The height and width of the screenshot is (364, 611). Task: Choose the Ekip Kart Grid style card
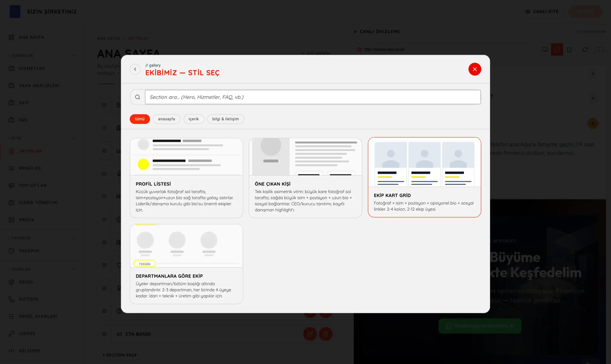(x=424, y=177)
